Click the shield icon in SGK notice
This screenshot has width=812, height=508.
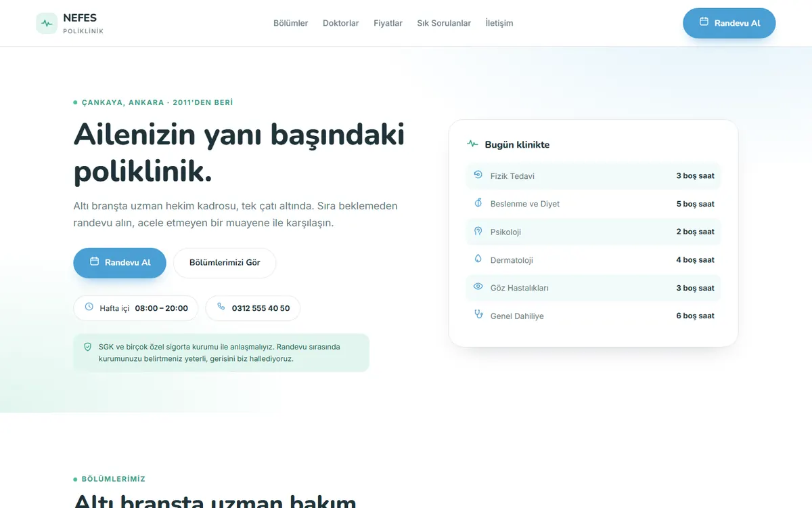pyautogui.click(x=87, y=347)
